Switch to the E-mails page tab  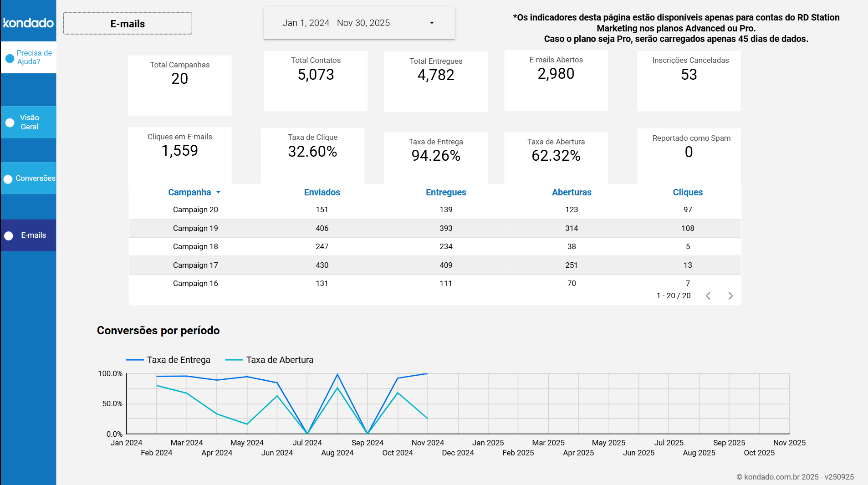coord(127,23)
